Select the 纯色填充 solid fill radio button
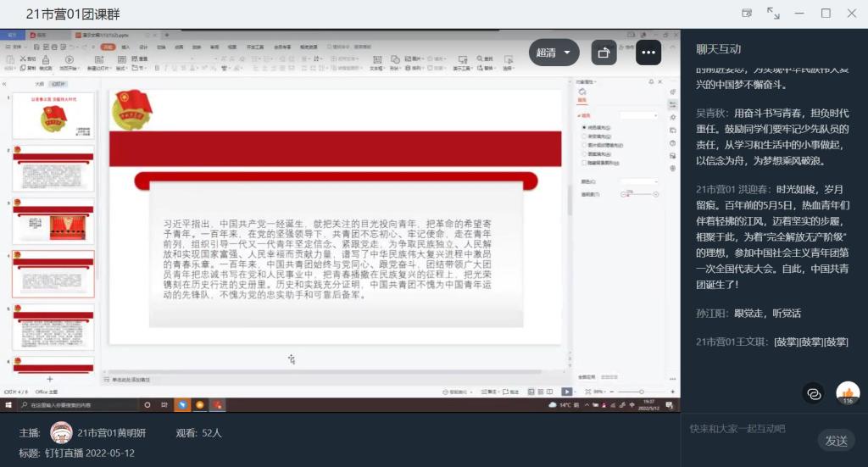Image resolution: width=868 pixels, height=467 pixels. [583, 127]
